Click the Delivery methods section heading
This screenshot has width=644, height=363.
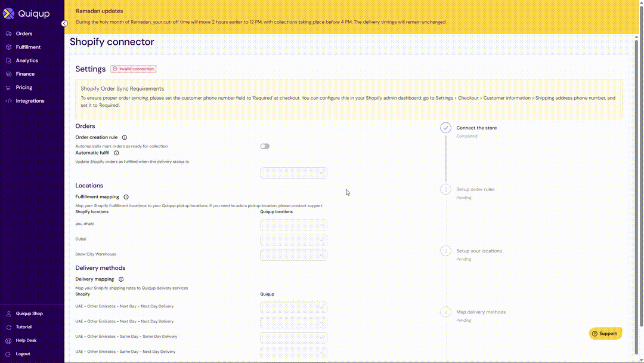coord(100,268)
